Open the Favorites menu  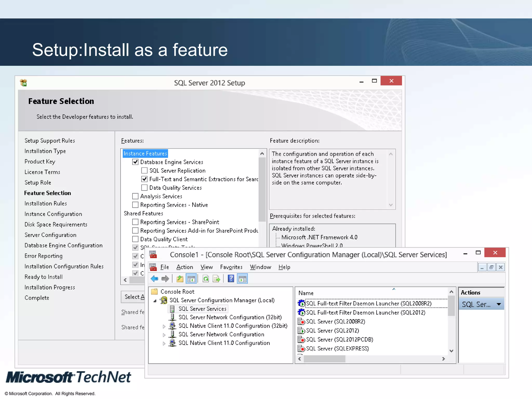(231, 267)
